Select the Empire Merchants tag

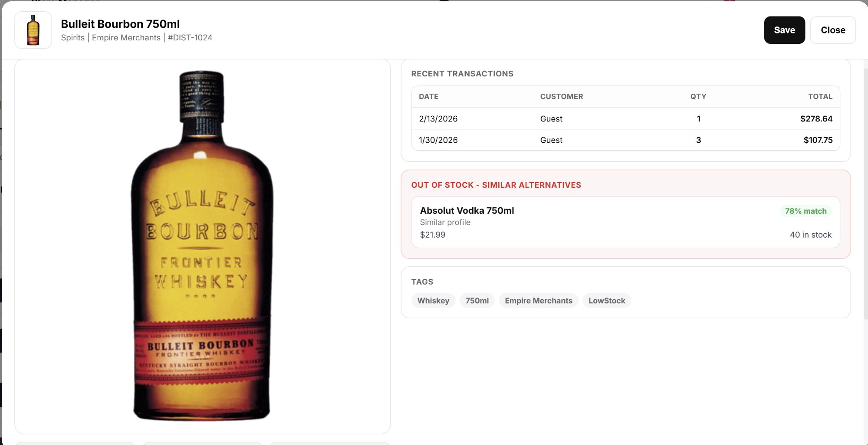[x=539, y=300]
